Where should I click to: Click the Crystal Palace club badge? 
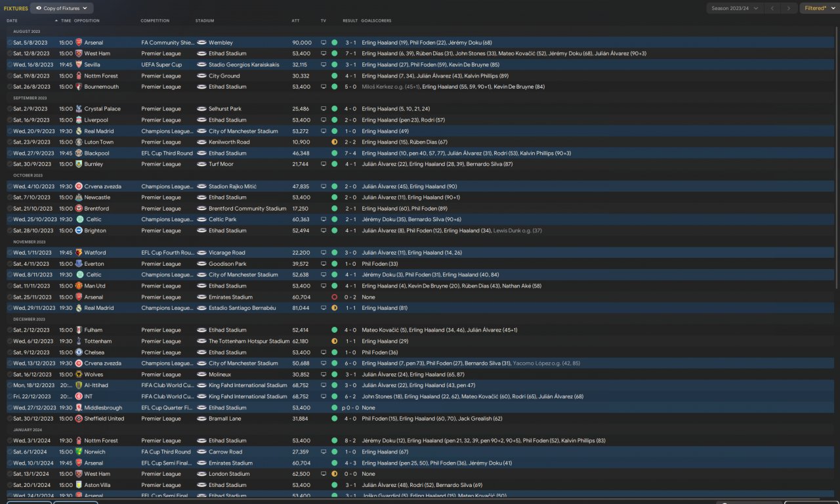tap(79, 109)
